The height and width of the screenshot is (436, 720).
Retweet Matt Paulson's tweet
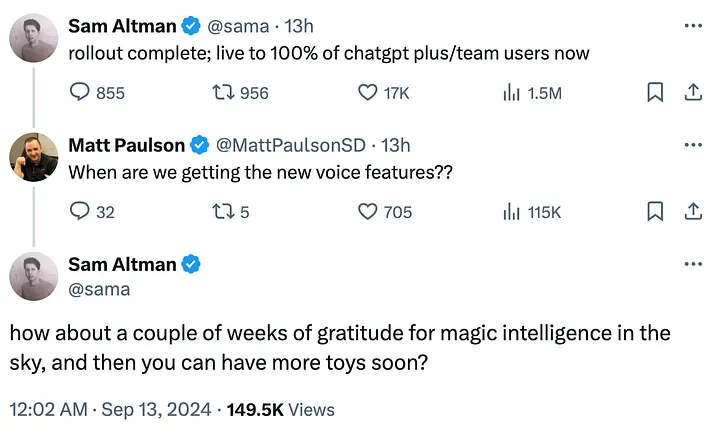pyautogui.click(x=226, y=211)
